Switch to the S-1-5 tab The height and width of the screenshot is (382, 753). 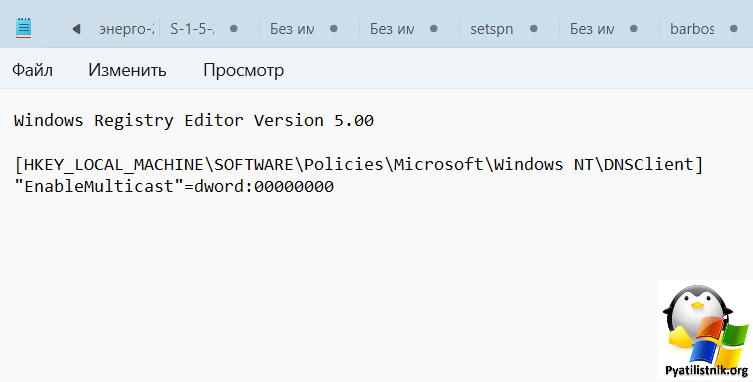click(193, 29)
